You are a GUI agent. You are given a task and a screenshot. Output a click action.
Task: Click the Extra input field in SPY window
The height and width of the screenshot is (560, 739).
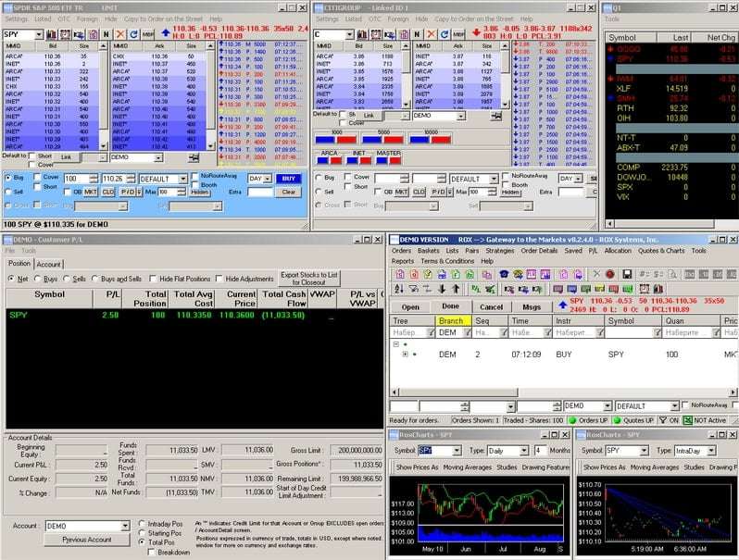click(x=260, y=193)
